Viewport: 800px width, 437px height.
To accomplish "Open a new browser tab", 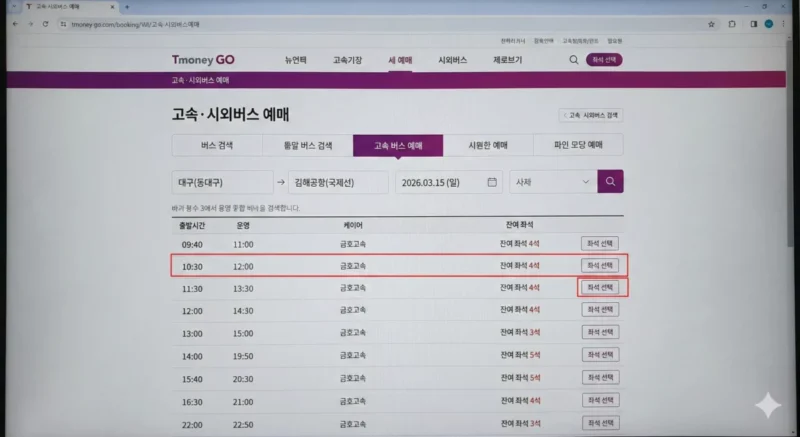I will point(127,7).
